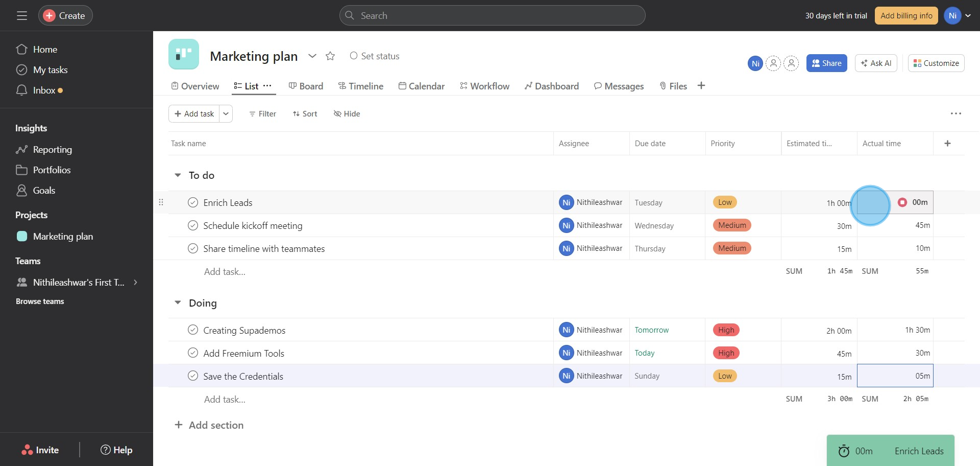This screenshot has width=980, height=466.
Task: Click the red plus Create icon
Action: point(49,16)
